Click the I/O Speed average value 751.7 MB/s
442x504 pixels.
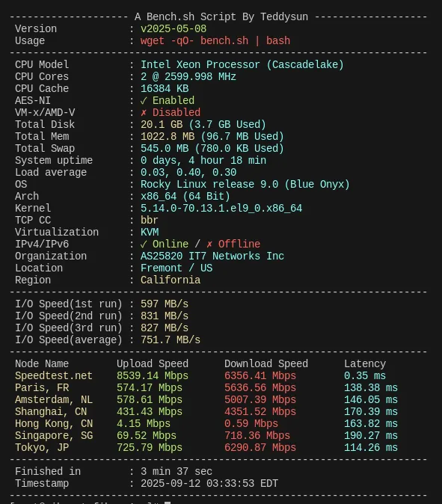click(x=171, y=339)
